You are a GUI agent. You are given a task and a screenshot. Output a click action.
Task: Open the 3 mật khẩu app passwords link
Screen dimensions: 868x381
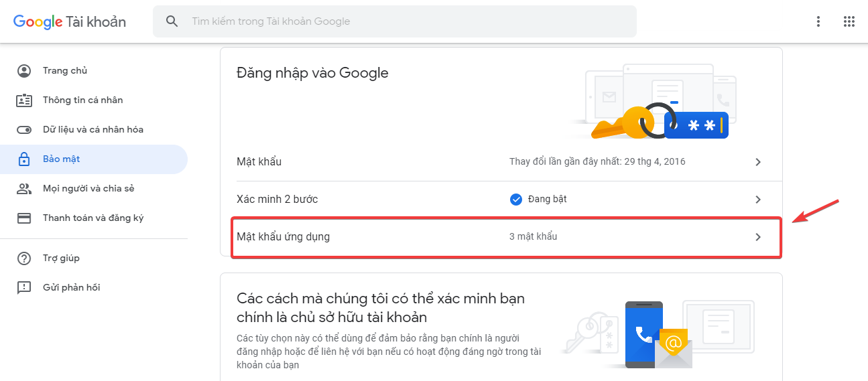click(533, 236)
